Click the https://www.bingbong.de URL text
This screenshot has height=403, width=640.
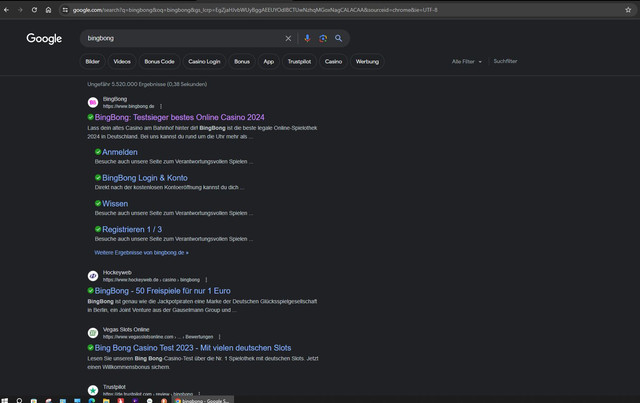click(x=129, y=106)
